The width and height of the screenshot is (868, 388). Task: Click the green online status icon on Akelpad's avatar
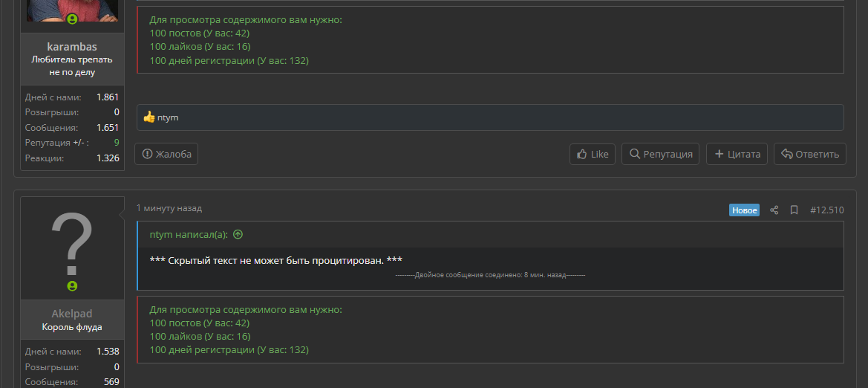point(73,286)
